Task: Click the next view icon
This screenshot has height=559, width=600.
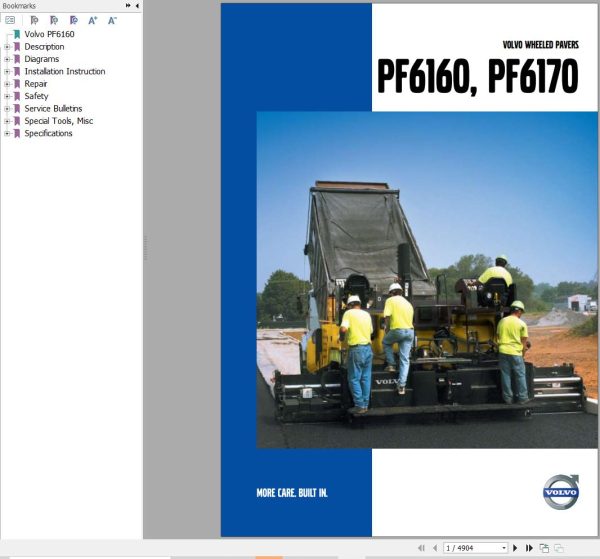Action: (559, 548)
